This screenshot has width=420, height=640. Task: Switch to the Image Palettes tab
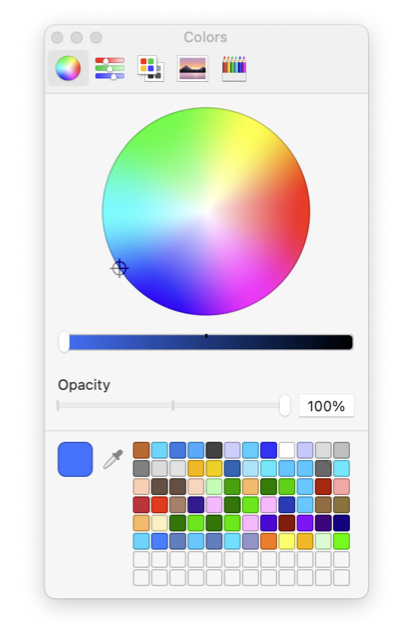pyautogui.click(x=193, y=68)
